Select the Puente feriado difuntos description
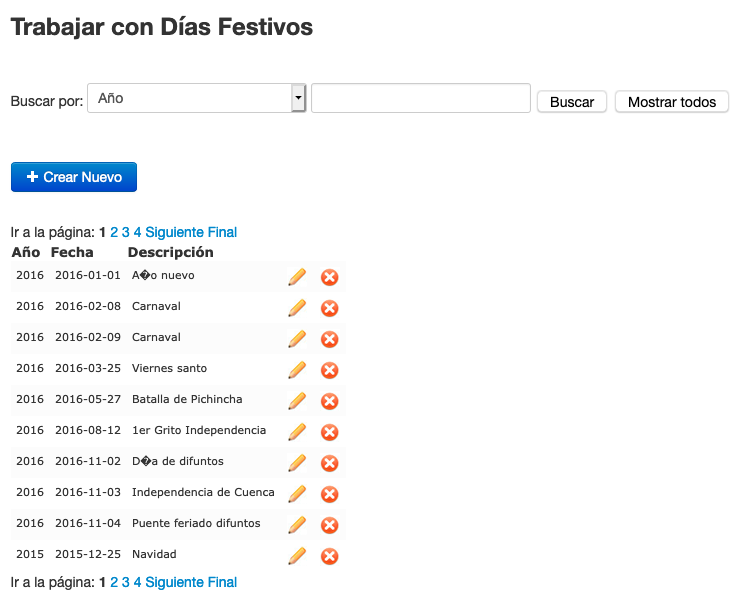 (196, 523)
